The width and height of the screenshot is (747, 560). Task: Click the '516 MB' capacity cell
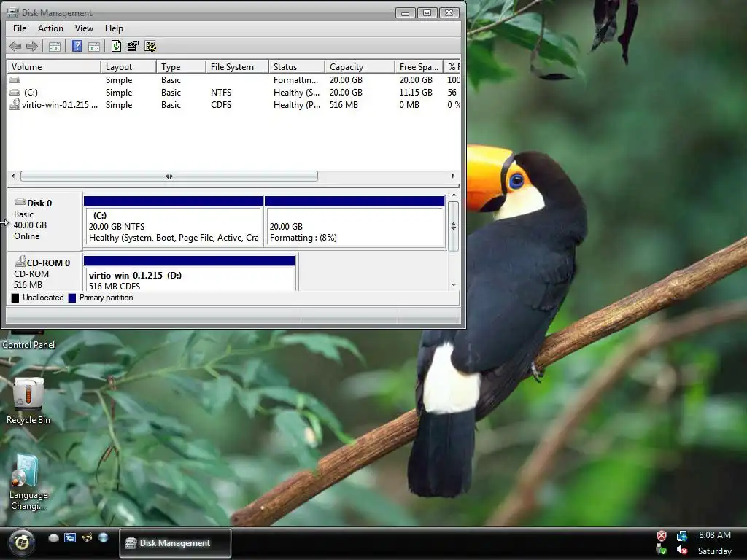[344, 105]
